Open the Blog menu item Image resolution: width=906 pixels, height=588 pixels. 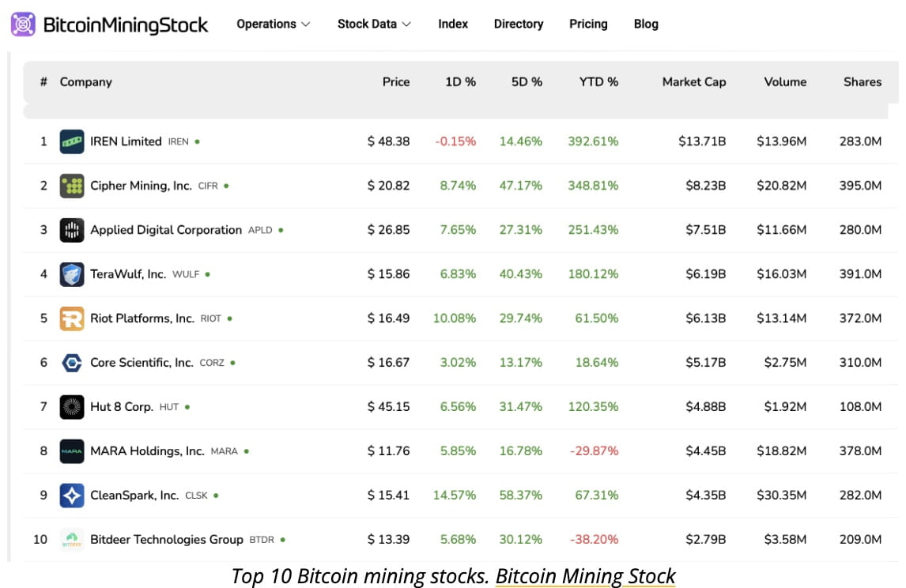click(646, 24)
